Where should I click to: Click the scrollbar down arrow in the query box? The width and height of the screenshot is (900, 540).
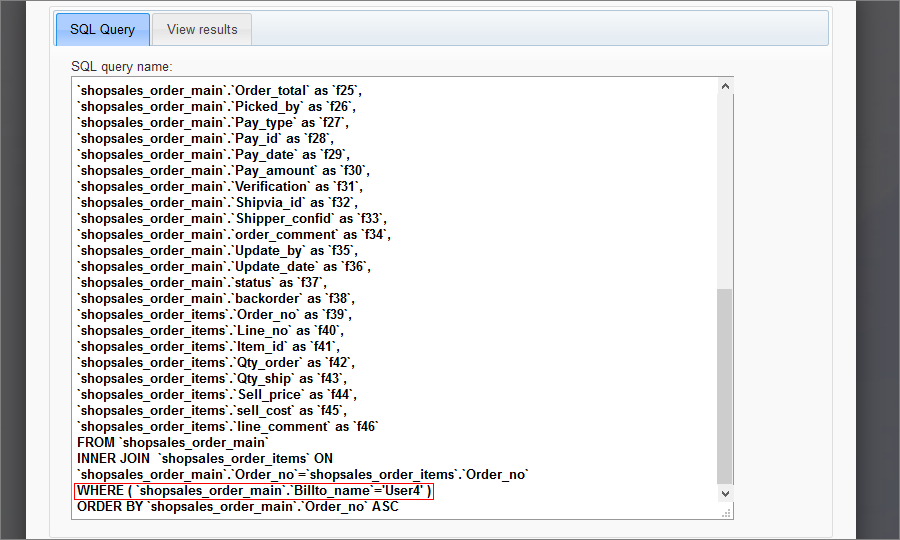coord(725,494)
